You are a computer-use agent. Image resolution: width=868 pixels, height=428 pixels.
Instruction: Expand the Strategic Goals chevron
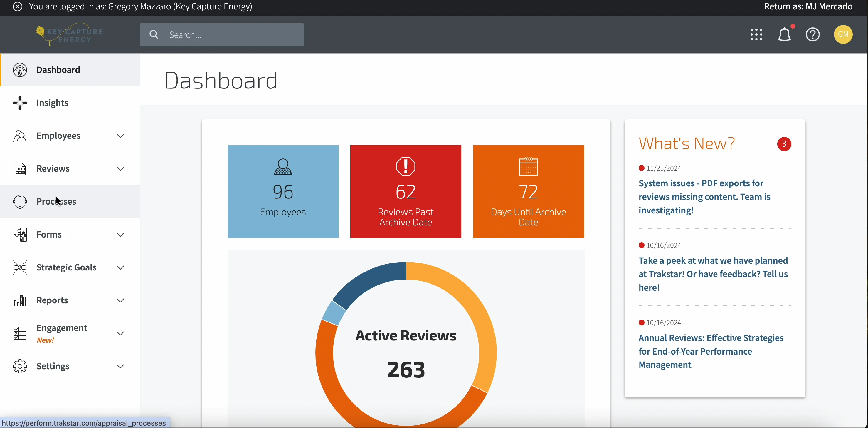pyautogui.click(x=120, y=267)
